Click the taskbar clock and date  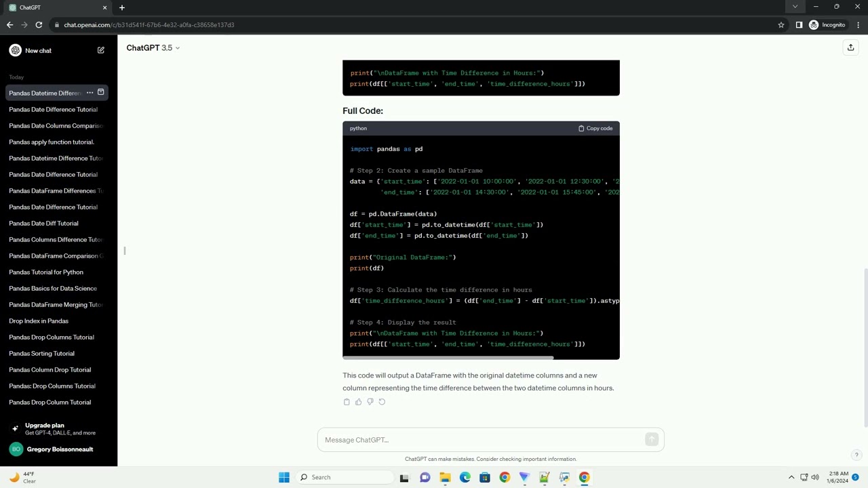tap(837, 477)
